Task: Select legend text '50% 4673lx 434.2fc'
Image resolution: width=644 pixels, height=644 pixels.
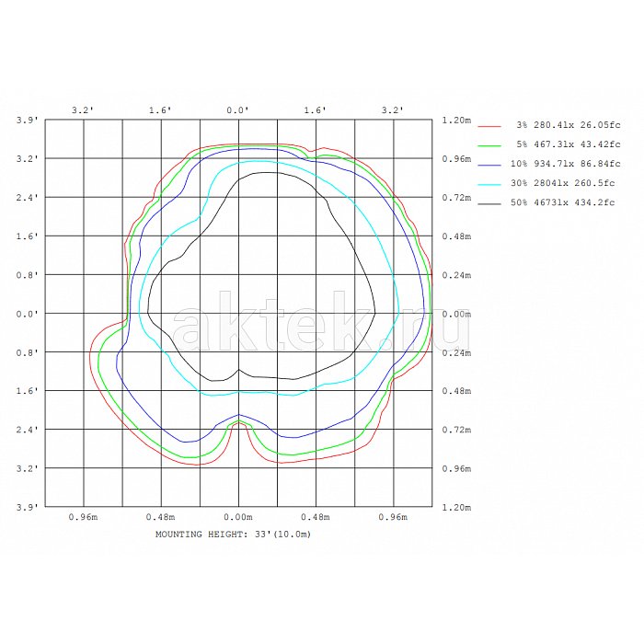Action: (563, 202)
